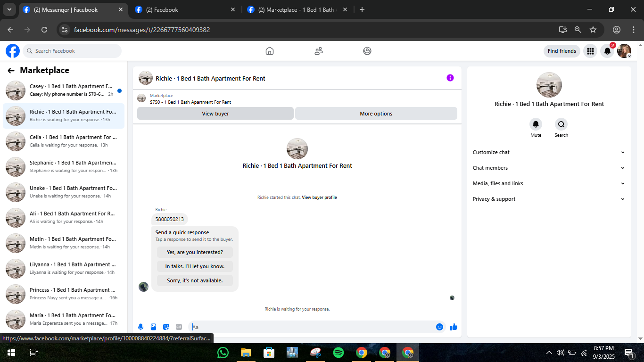The image size is (644, 362).
Task: Open the Stephanie conversation
Action: coord(64,167)
